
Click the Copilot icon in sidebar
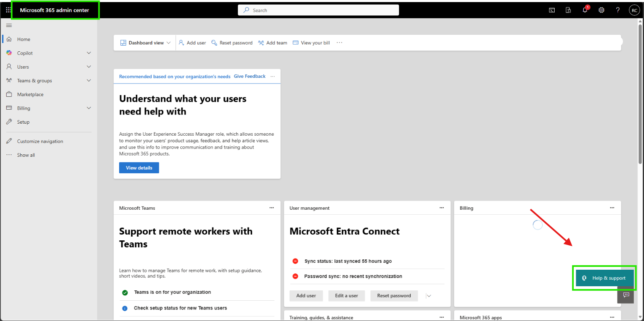coord(9,53)
